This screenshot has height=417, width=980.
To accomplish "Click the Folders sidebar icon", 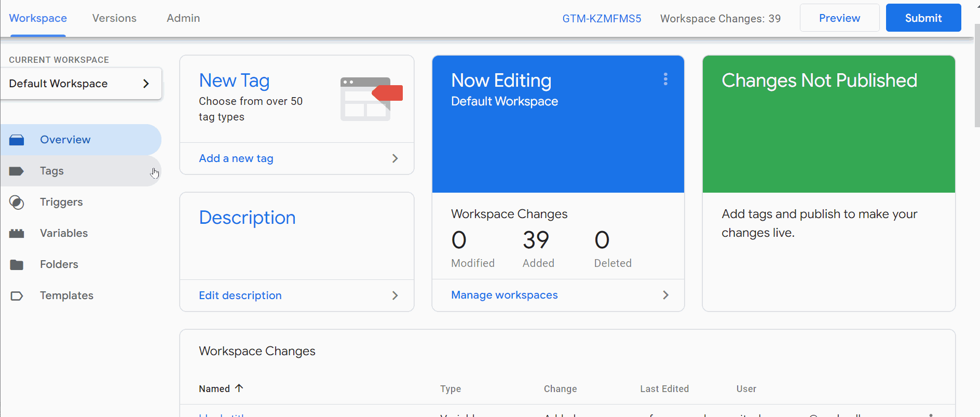I will pos(17,264).
